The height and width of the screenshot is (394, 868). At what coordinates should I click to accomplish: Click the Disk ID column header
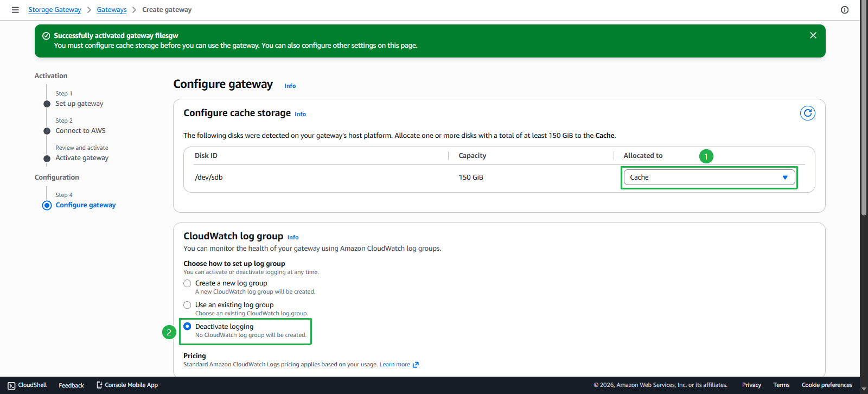tap(206, 156)
